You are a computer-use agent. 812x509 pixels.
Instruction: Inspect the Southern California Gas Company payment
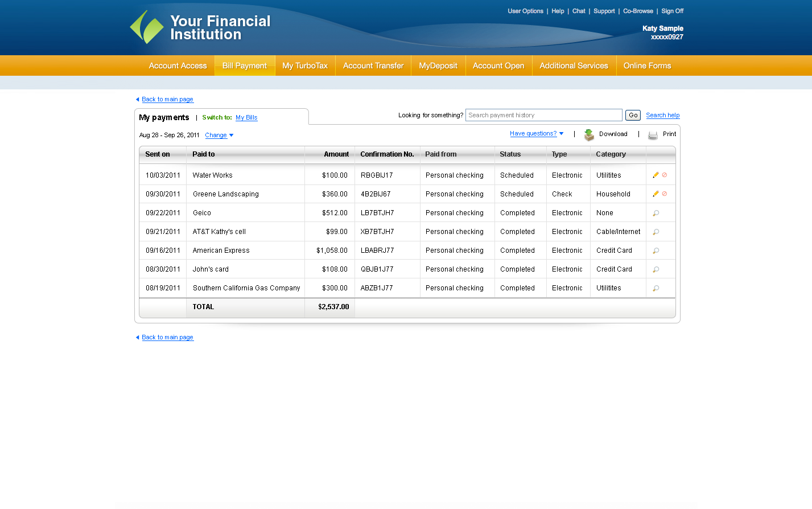(656, 288)
